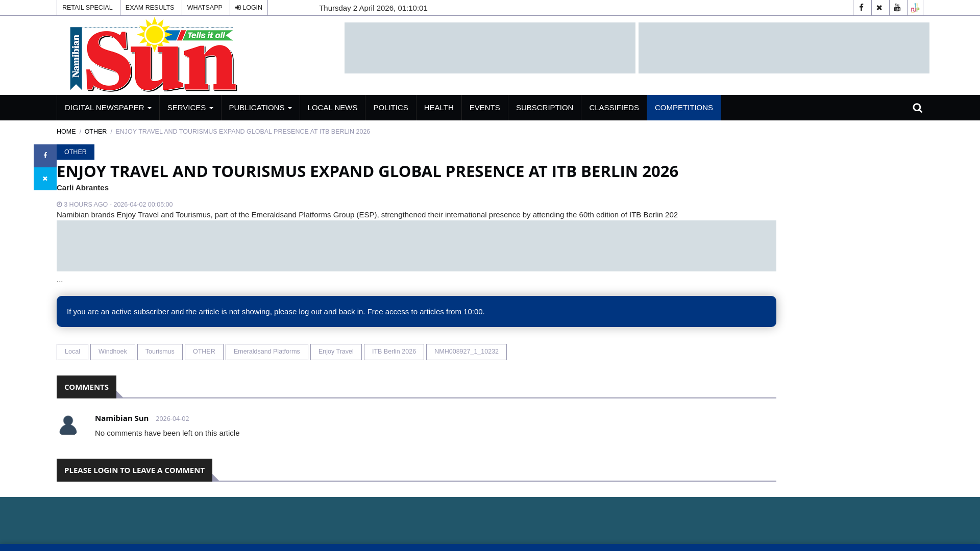Click the Login link

coord(249,8)
